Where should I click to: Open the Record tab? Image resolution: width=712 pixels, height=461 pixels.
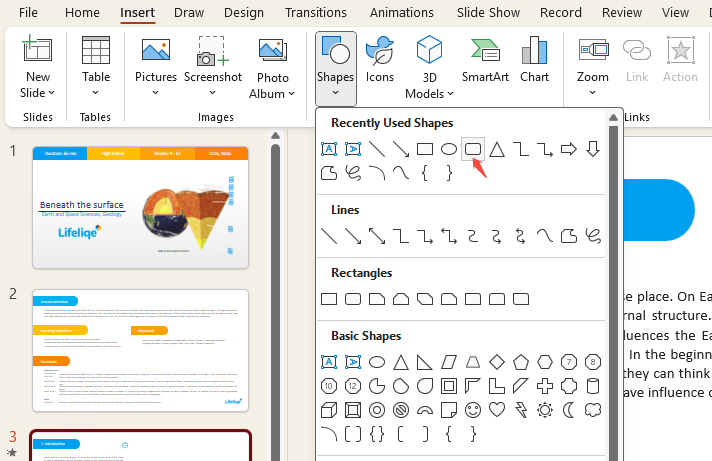tap(560, 13)
